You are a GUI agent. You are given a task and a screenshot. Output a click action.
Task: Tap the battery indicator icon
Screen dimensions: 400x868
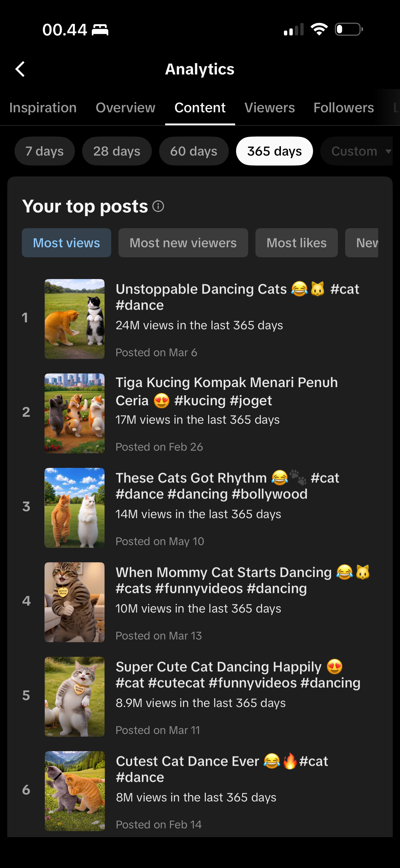[349, 29]
